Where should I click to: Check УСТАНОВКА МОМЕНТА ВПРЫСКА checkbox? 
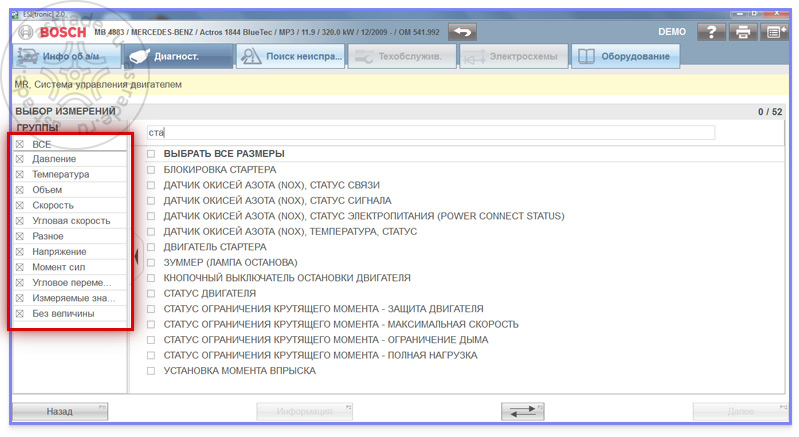click(x=151, y=371)
